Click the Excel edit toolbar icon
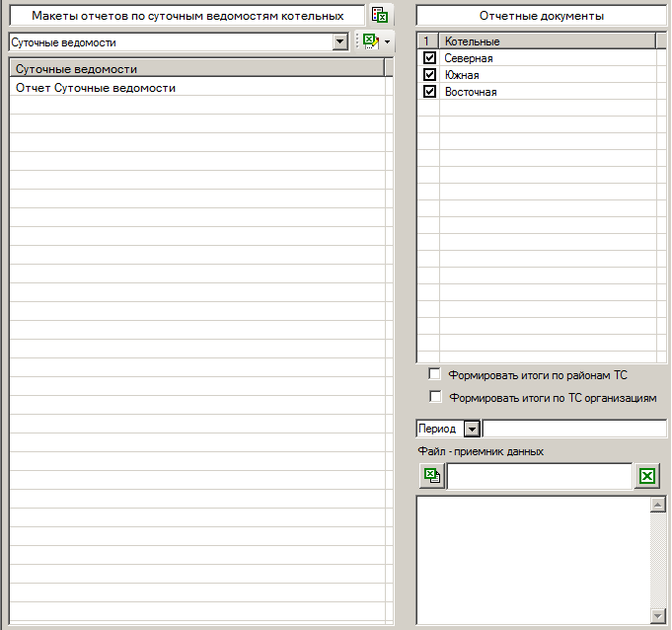The image size is (672, 630). [x=370, y=41]
